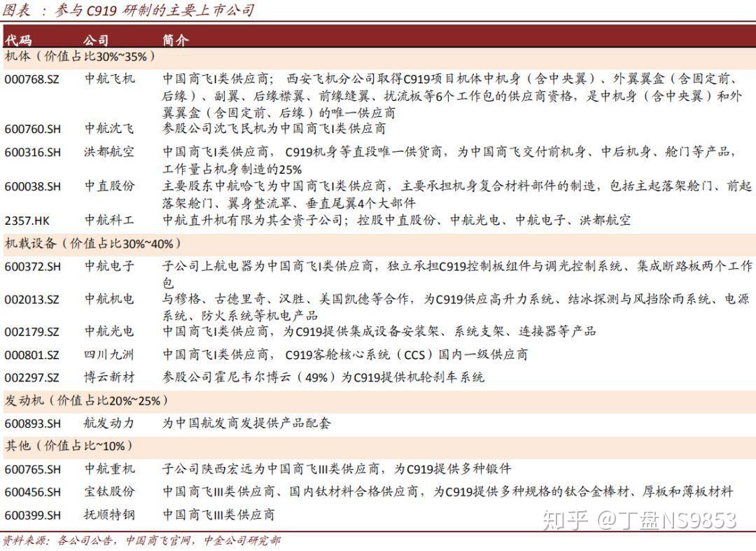Click company name 抚顺特钢
This screenshot has height=551, width=756.
click(x=109, y=515)
